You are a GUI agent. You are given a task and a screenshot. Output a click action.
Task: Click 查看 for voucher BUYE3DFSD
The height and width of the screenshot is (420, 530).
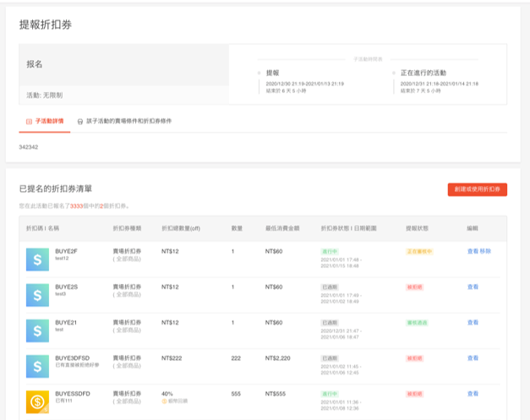click(473, 357)
